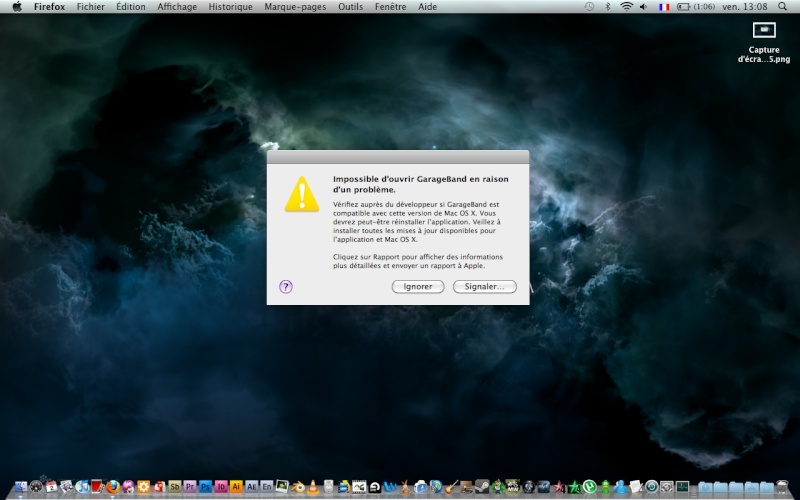Viewport: 800px width, 500px height.
Task: Open the French flag input source menu
Action: [x=664, y=7]
